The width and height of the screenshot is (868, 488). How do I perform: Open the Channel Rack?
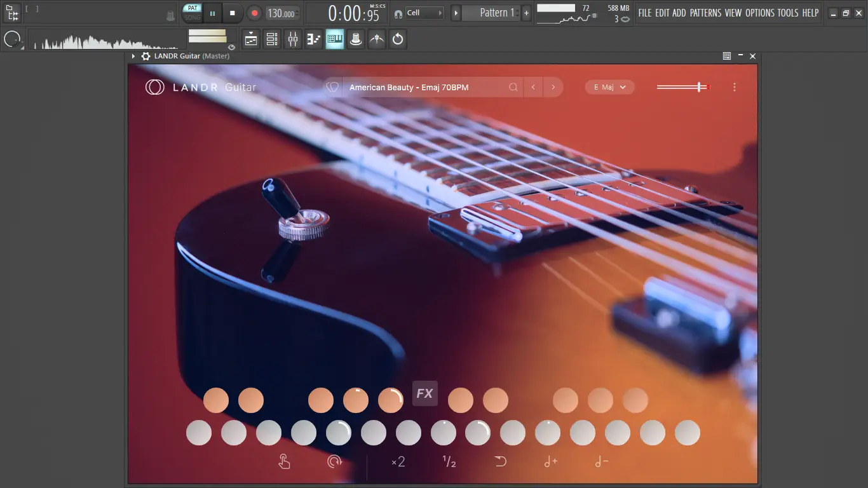click(272, 39)
